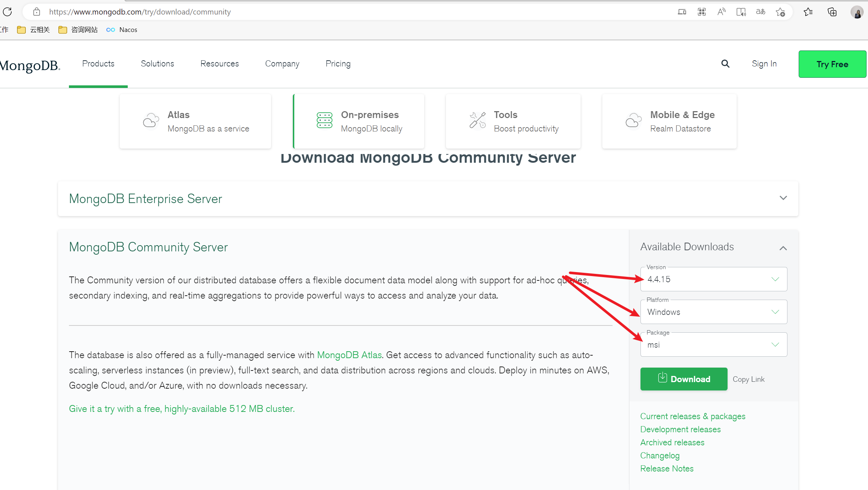This screenshot has height=490, width=868.
Task: Click the browser reload icon
Action: point(7,12)
